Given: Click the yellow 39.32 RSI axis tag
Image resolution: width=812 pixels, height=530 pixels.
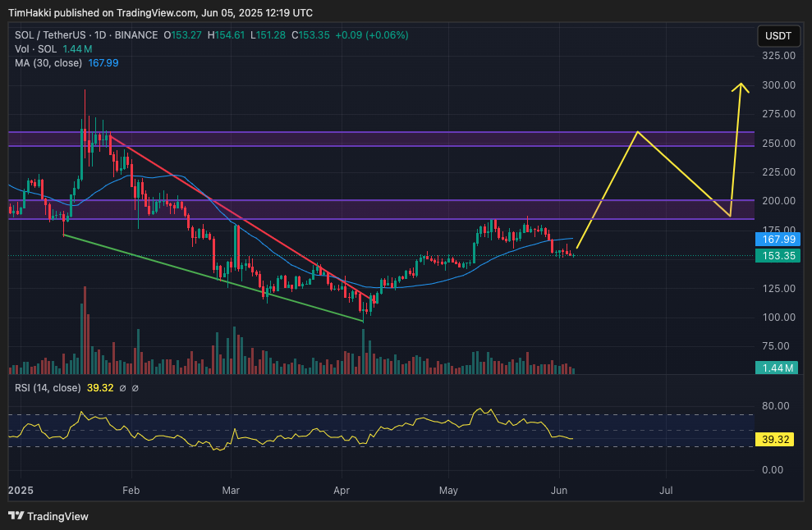Looking at the screenshot, I should click(x=775, y=440).
